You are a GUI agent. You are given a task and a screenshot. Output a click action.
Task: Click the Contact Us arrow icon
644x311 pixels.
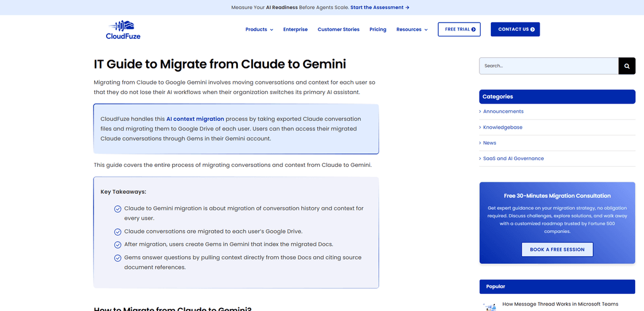click(x=532, y=30)
